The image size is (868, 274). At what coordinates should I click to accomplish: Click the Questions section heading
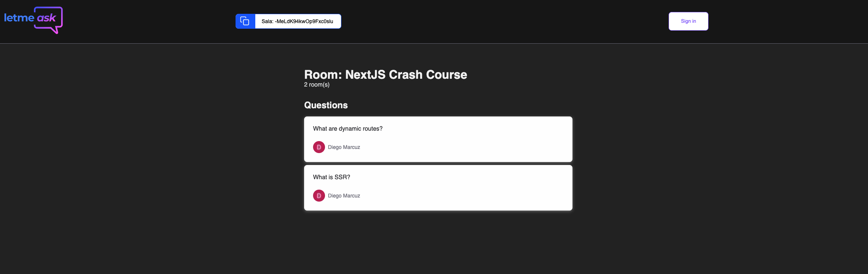[326, 105]
